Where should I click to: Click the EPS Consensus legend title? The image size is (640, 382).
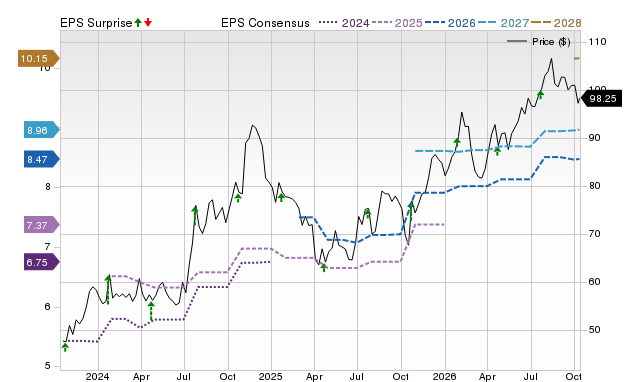point(265,23)
